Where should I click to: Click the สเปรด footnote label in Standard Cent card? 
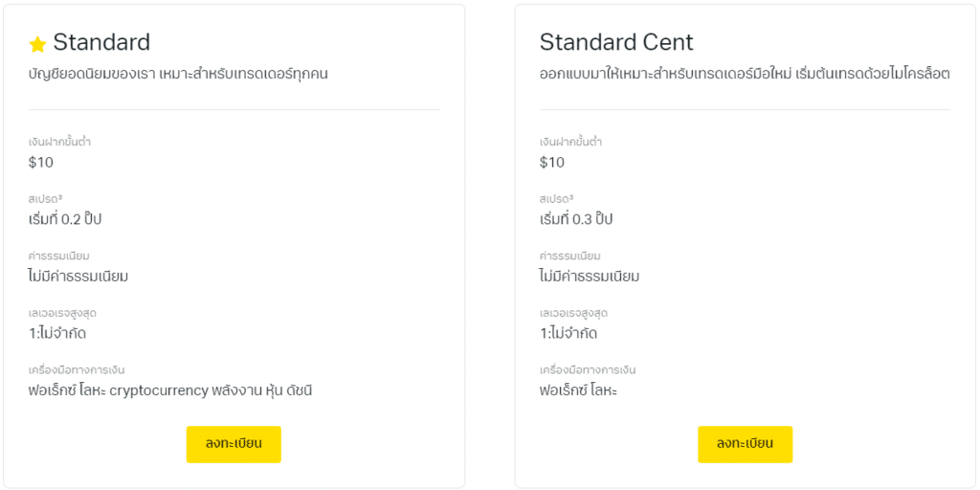click(556, 199)
